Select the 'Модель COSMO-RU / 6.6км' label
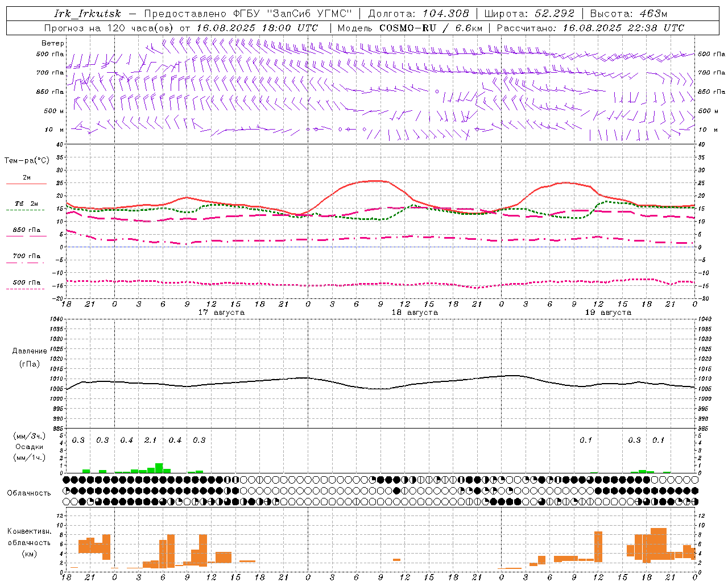The height and width of the screenshot is (582, 728). (x=410, y=28)
